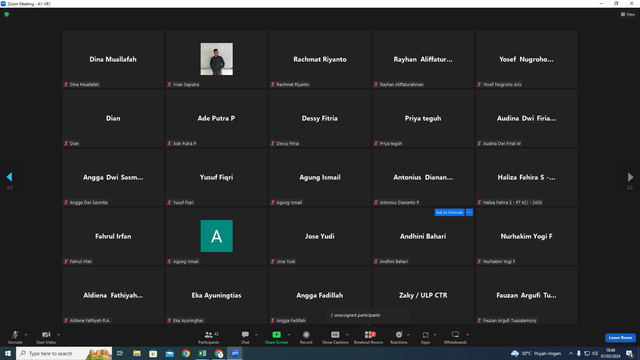Click Ask to Unmute on Andhini Bahari
The height and width of the screenshot is (360, 640).
tap(449, 212)
